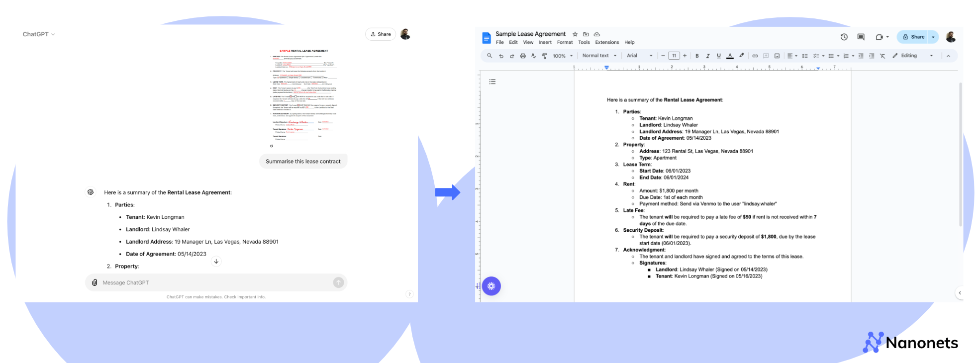Open the Tools menu
This screenshot has width=980, height=363.
pos(584,43)
